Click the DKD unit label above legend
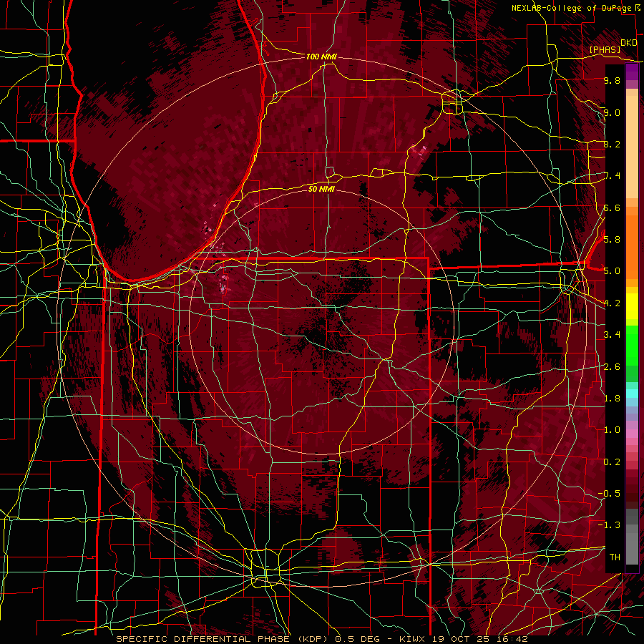Image resolution: width=644 pixels, height=644 pixels. (628, 42)
